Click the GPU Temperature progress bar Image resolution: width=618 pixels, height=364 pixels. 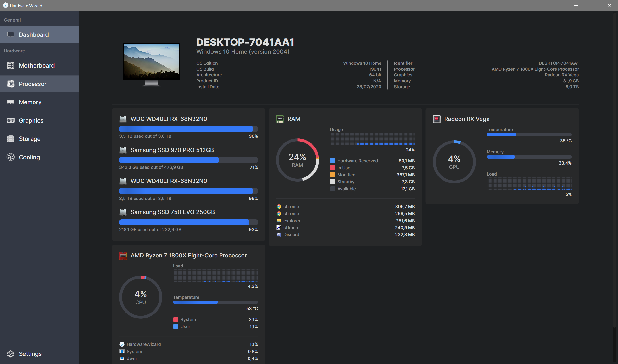tap(529, 135)
